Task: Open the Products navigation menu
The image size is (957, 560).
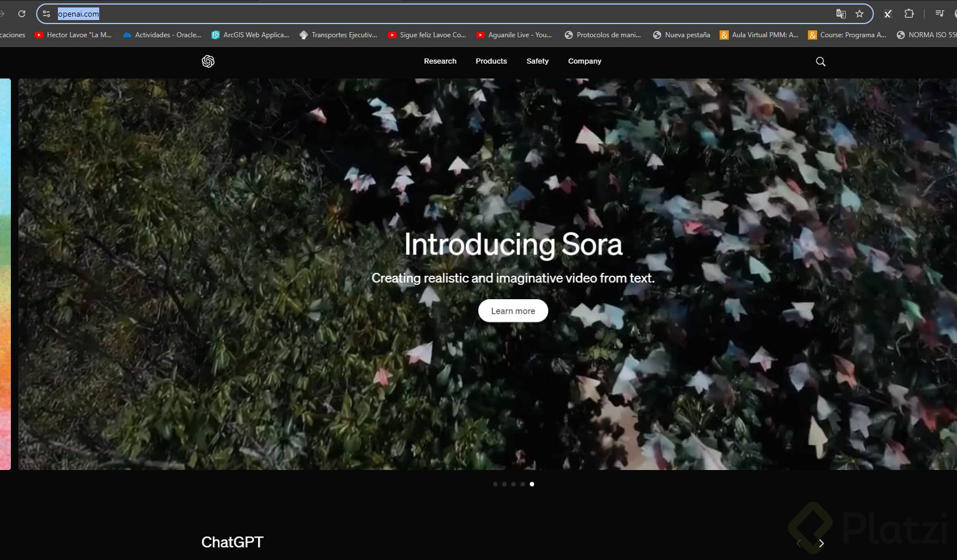Action: pyautogui.click(x=491, y=61)
